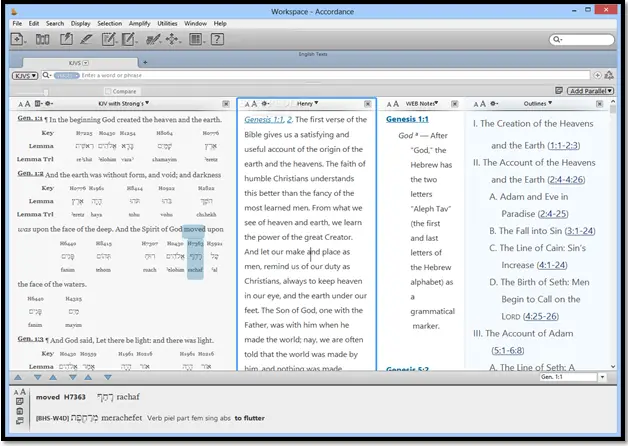Add a new workspace tab with plus
Viewport: 628px width, 446px height.
coord(145,62)
